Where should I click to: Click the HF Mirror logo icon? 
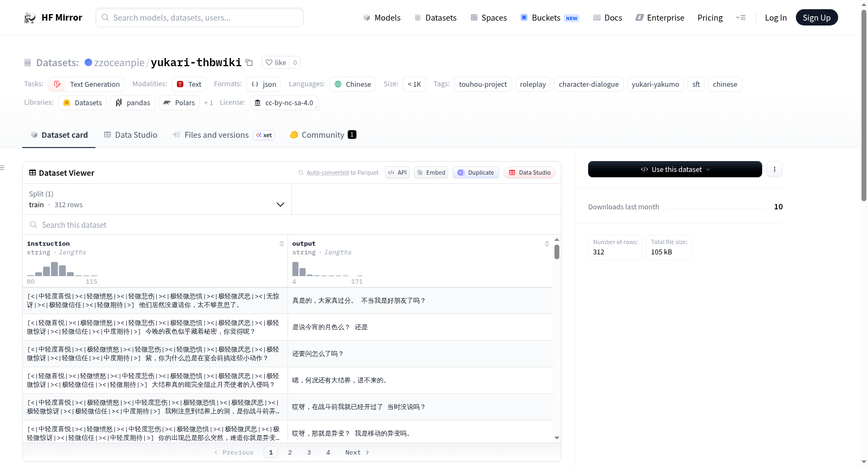pos(30,17)
